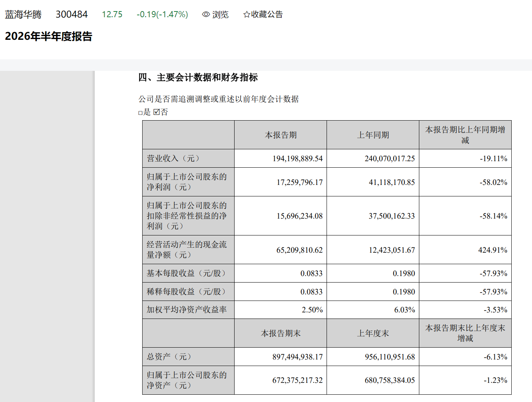This screenshot has height=402, width=532.
Task: Click value 12,423,051.67
Action: 392,250
